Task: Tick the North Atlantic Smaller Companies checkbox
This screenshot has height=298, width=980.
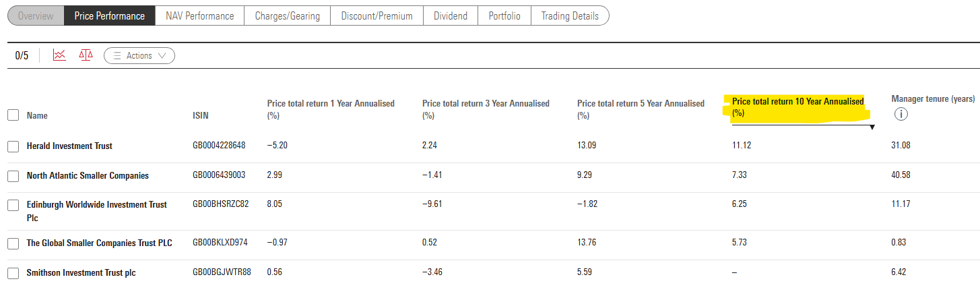Action: [x=13, y=176]
